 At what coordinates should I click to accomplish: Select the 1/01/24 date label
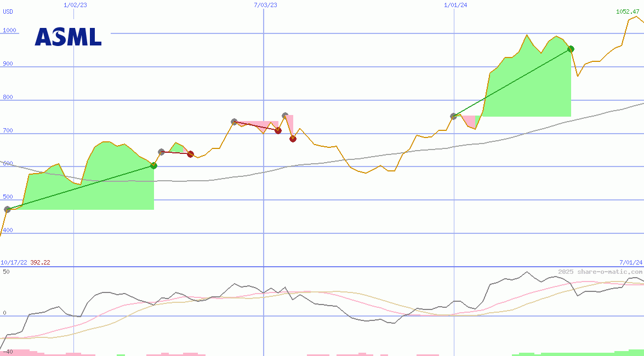pyautogui.click(x=455, y=5)
